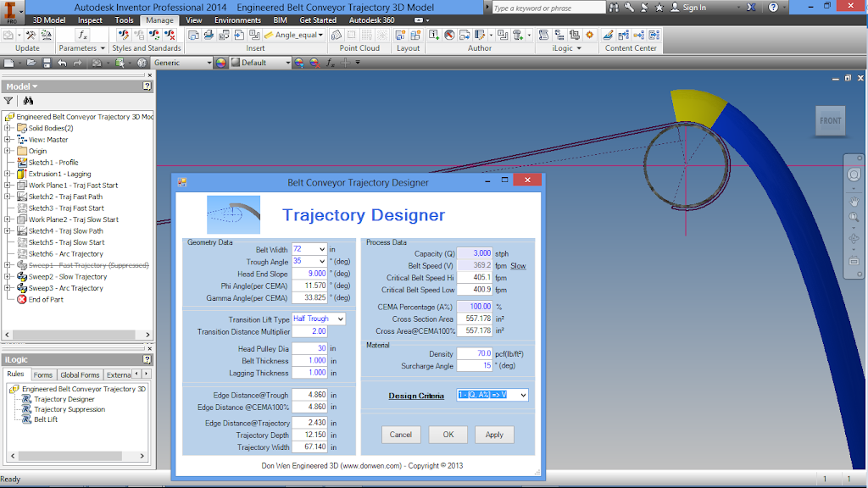The width and height of the screenshot is (868, 488).
Task: Click the Redo arrow in quick access toolbar
Action: (x=77, y=63)
